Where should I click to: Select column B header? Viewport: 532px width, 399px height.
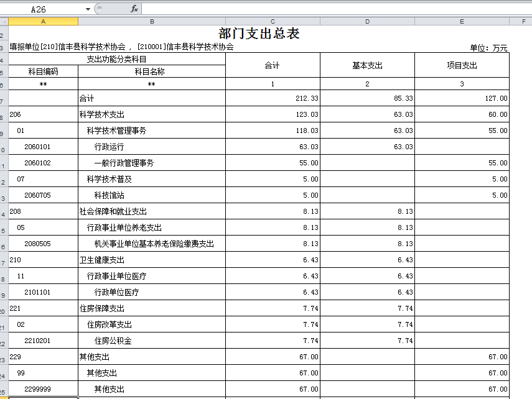pos(151,21)
